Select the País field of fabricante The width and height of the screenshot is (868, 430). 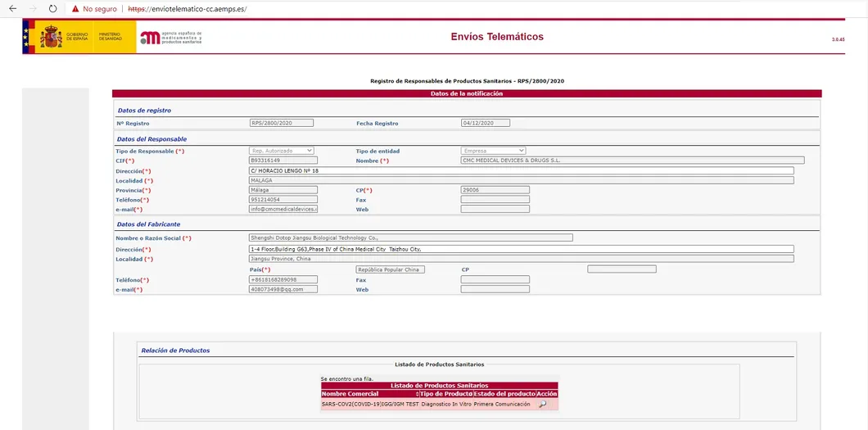[390, 269]
